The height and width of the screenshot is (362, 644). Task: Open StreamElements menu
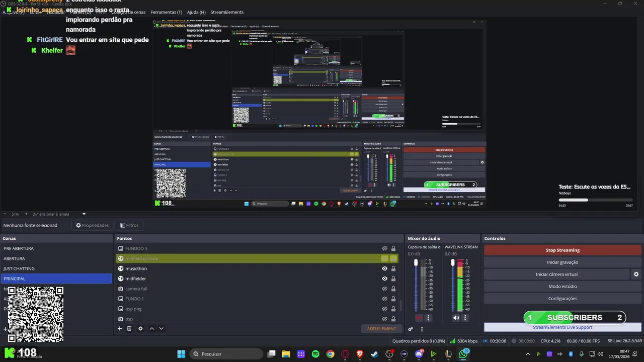click(x=227, y=12)
